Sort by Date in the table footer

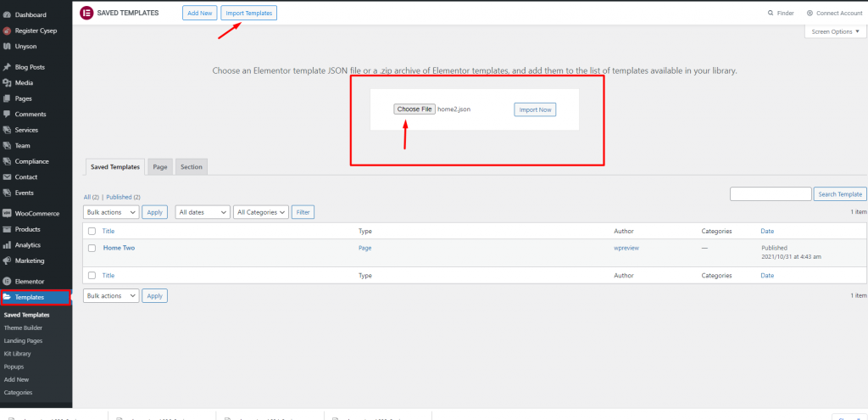(767, 276)
